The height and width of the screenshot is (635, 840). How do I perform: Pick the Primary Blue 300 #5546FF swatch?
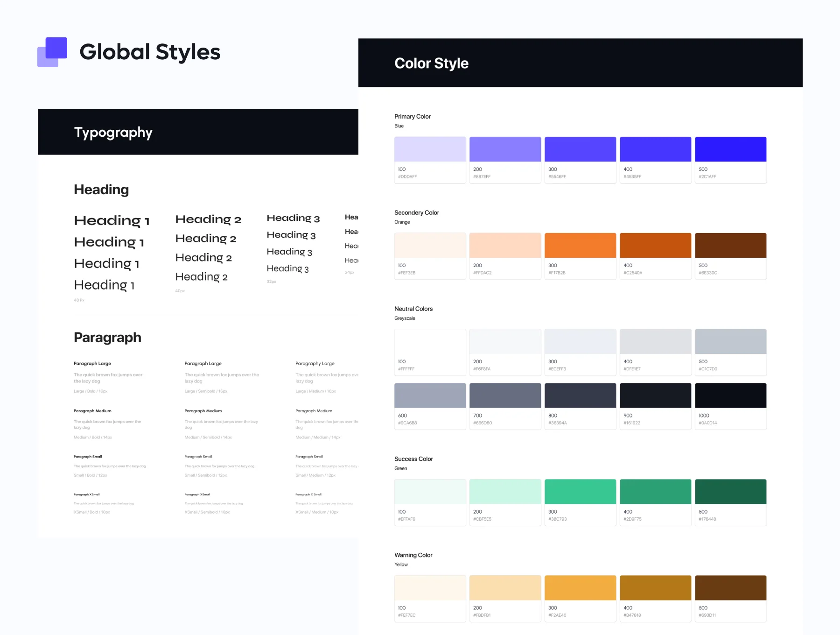point(580,160)
